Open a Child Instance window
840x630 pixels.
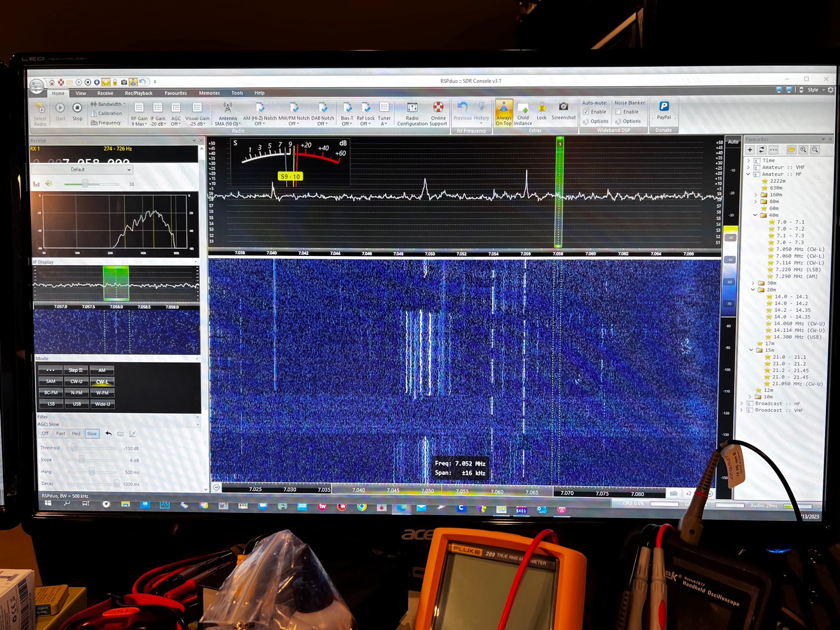522,108
